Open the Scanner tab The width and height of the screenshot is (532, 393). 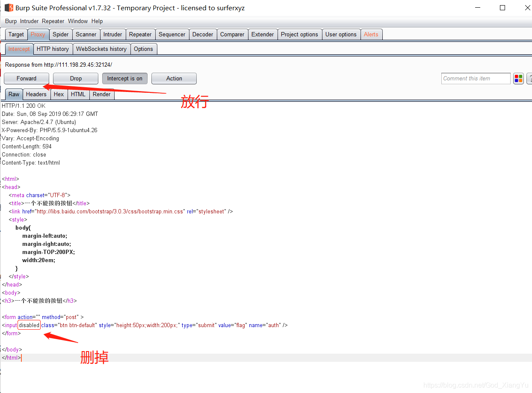pyautogui.click(x=86, y=35)
